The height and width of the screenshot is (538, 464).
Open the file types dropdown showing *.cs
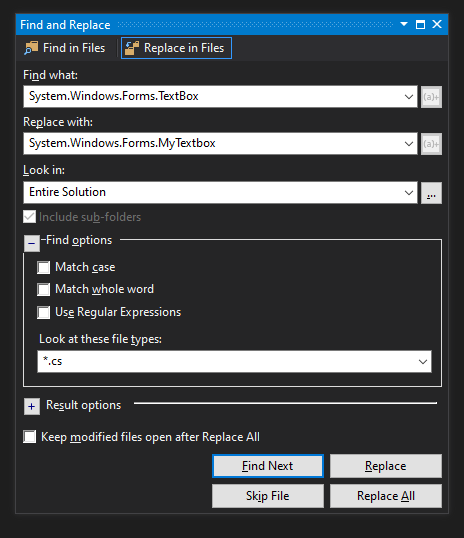423,362
